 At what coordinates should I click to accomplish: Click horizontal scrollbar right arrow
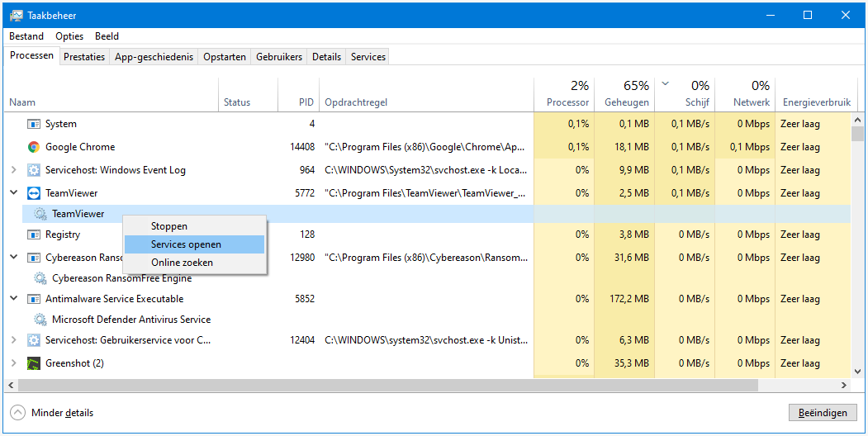[x=844, y=385]
